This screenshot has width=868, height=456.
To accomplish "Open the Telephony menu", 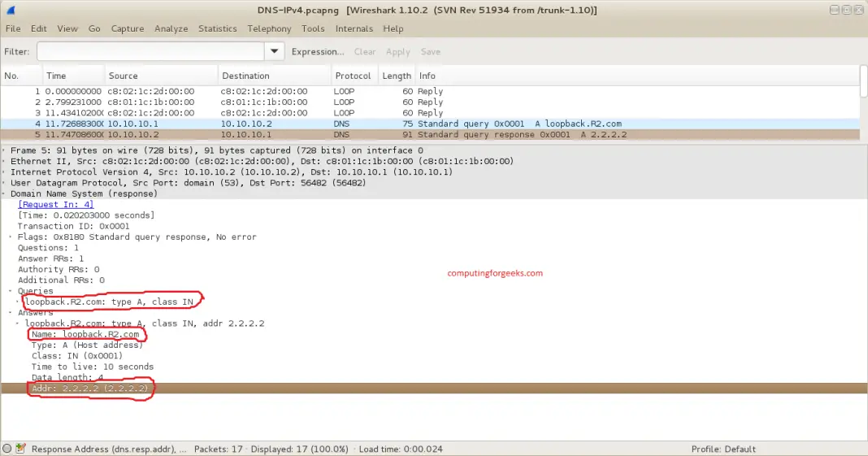I will click(269, 28).
